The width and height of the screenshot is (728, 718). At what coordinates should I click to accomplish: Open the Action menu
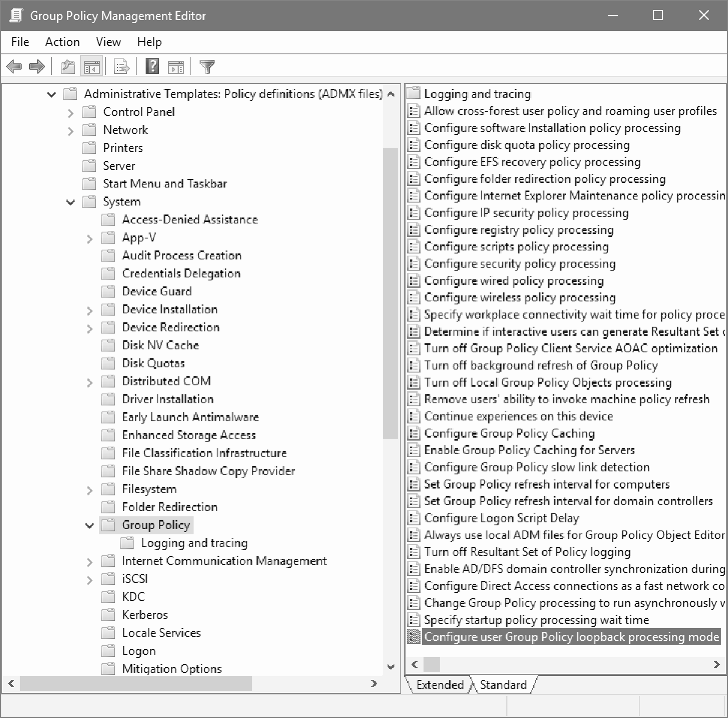[x=62, y=42]
